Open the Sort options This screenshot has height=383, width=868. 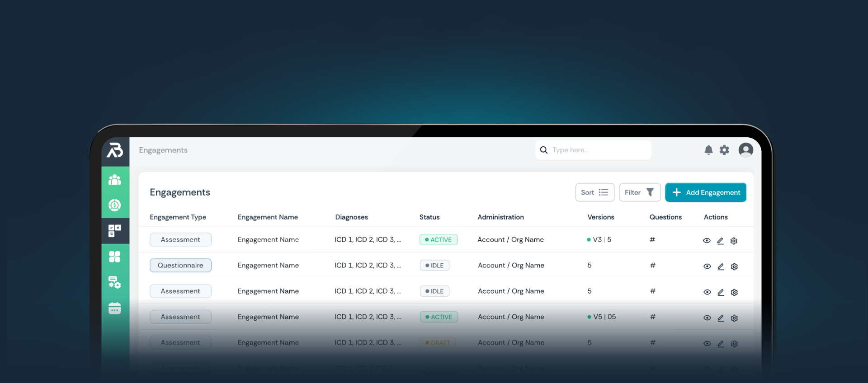pyautogui.click(x=594, y=192)
